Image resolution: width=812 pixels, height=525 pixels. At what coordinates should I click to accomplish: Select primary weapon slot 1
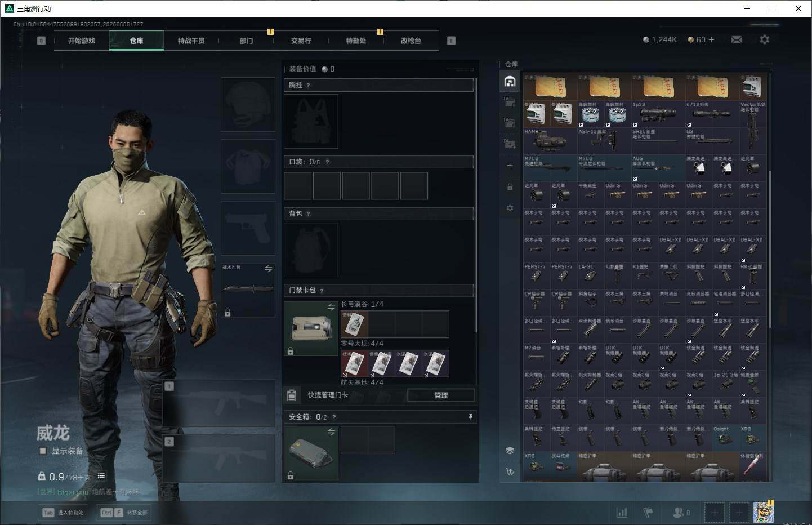pyautogui.click(x=218, y=403)
